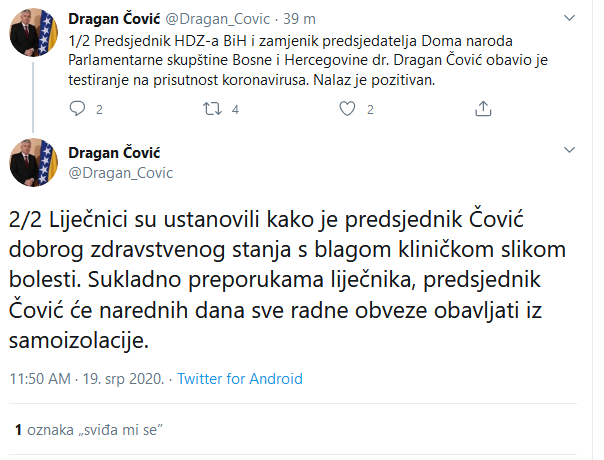Click the 39 m timestamp
The width and height of the screenshot is (604, 460).
click(300, 18)
